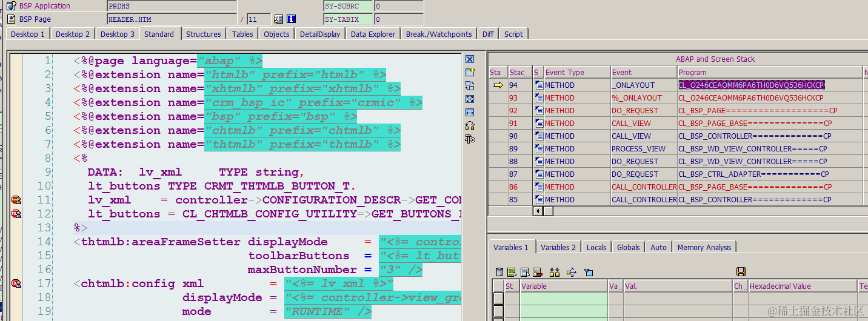Switch to Globals tab
Image resolution: width=868 pixels, height=321 pixels.
click(x=629, y=247)
